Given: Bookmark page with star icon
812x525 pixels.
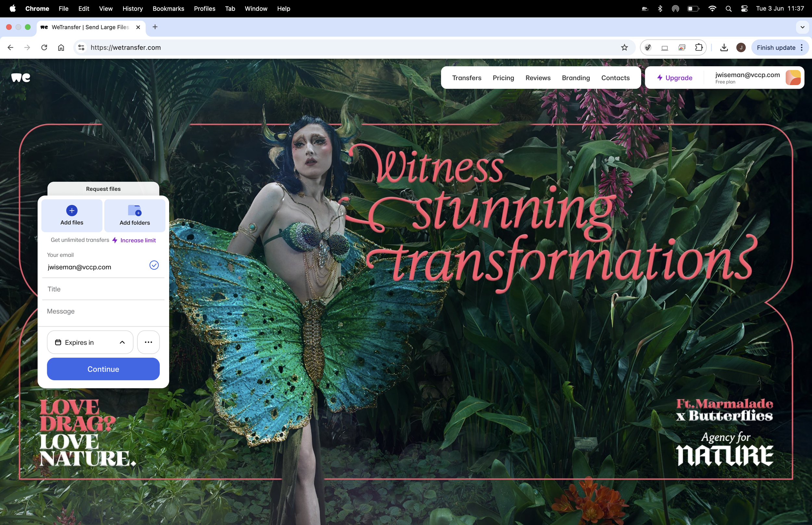Looking at the screenshot, I should coord(624,48).
